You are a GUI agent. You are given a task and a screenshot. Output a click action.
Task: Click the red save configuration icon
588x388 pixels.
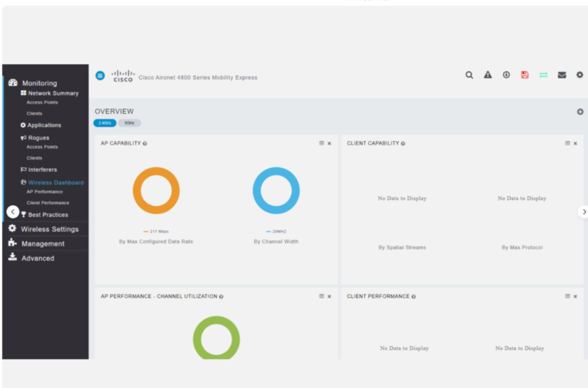pyautogui.click(x=525, y=75)
